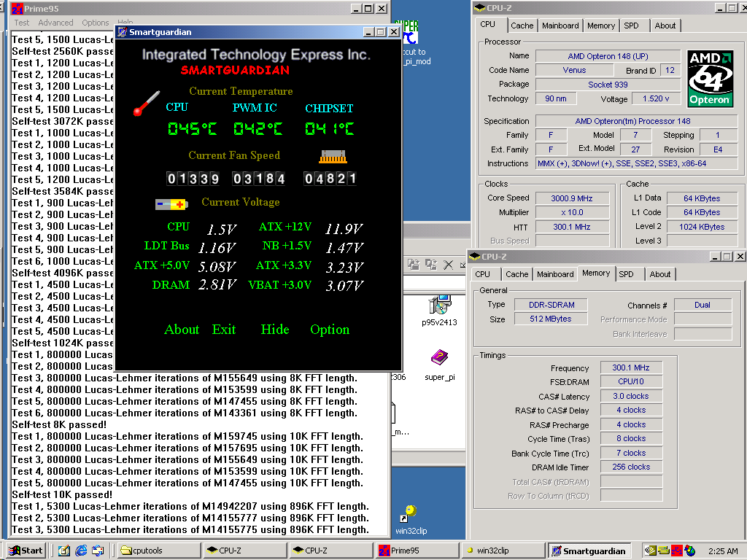Click the taskbar clock showing 2:25 AM
The height and width of the screenshot is (560, 747).
pos(723,551)
